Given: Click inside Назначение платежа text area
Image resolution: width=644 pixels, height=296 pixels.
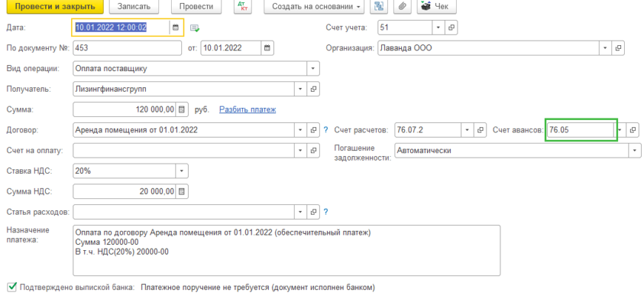Looking at the screenshot, I should (x=286, y=250).
